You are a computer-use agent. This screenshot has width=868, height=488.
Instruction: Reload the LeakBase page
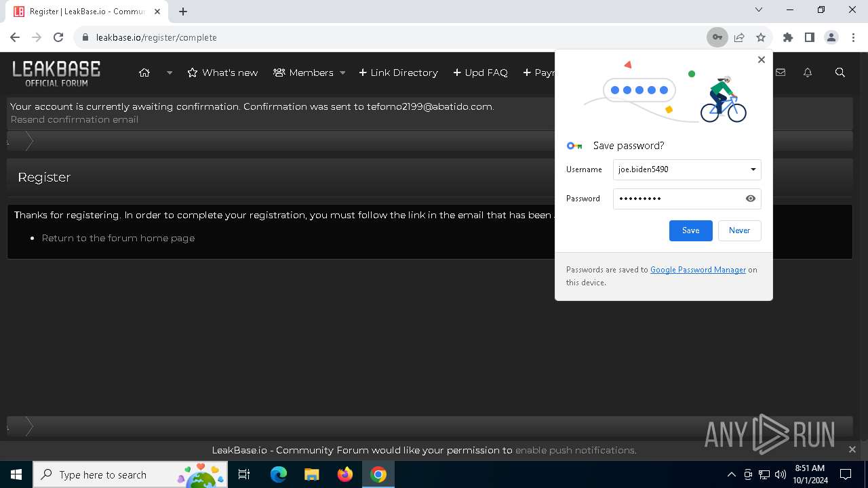58,37
